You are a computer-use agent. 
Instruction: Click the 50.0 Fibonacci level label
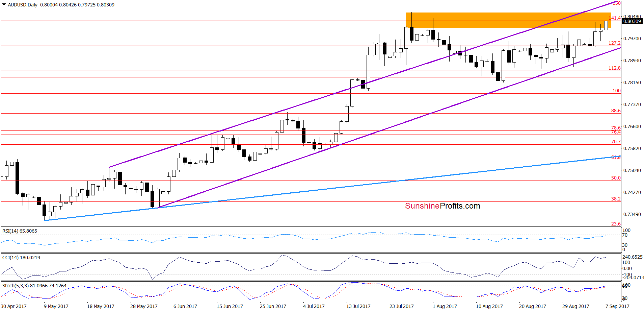pos(616,178)
